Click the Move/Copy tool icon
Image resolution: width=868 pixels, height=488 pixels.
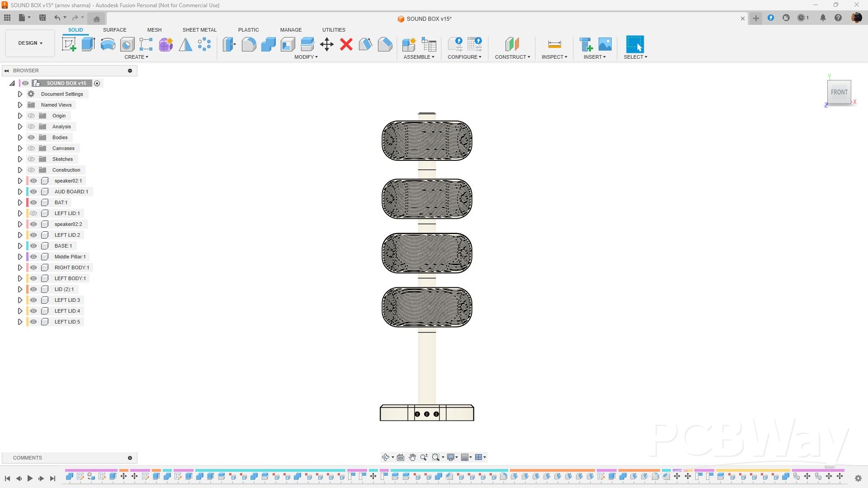(x=326, y=44)
